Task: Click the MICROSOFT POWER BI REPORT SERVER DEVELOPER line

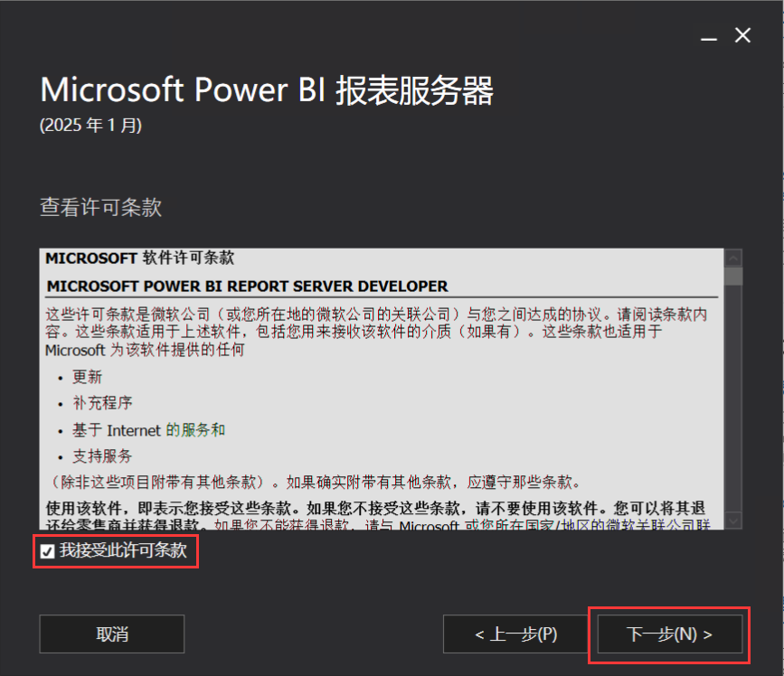Action: [x=248, y=286]
